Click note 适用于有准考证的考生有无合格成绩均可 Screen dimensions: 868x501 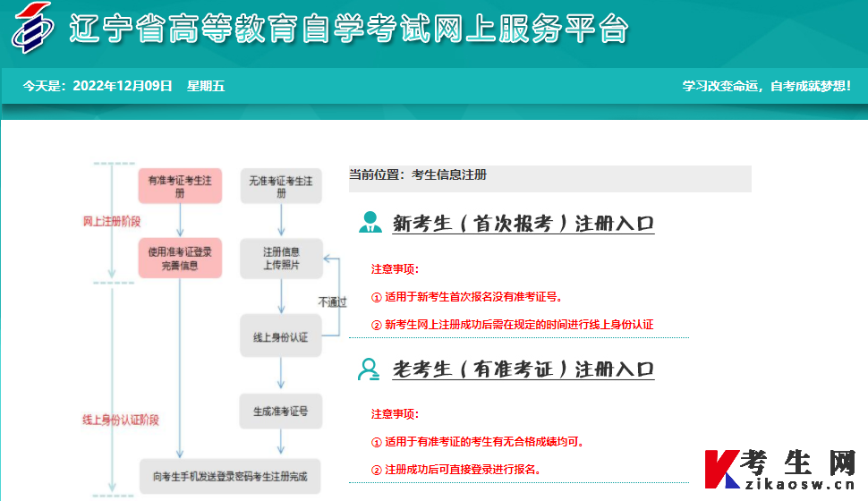[478, 442]
